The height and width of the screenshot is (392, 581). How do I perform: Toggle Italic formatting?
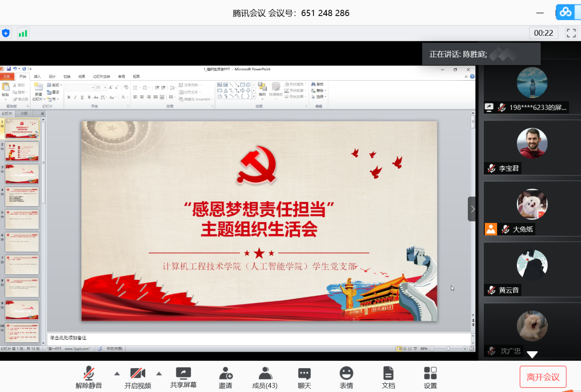click(76, 97)
